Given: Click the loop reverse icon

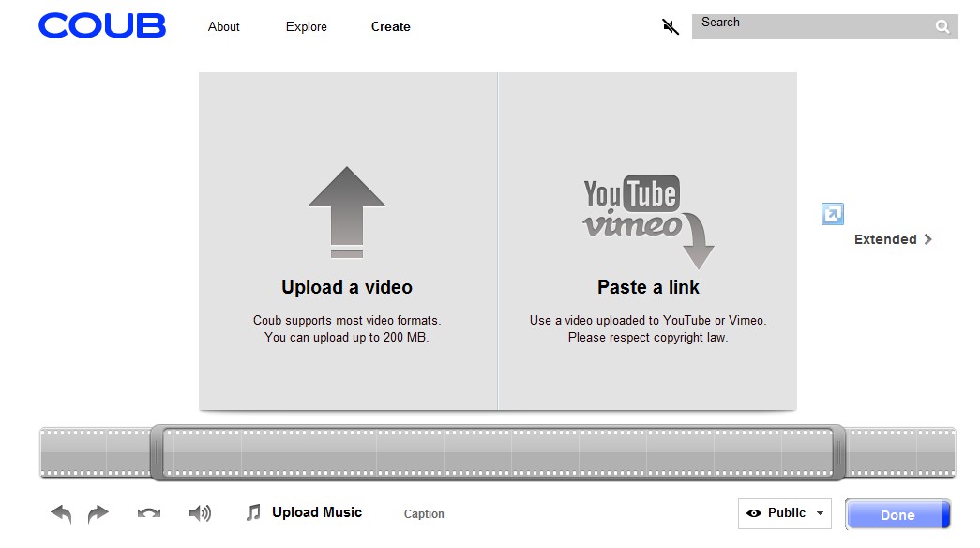Looking at the screenshot, I should (x=149, y=513).
